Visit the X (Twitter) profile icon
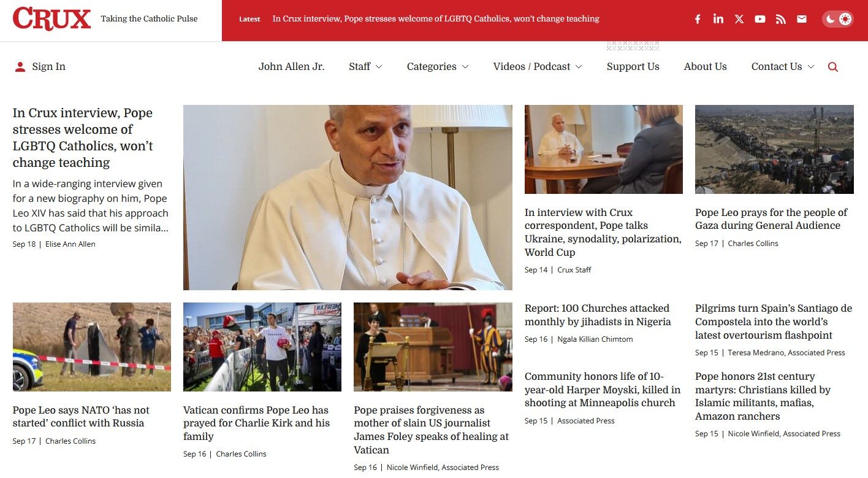 739,19
